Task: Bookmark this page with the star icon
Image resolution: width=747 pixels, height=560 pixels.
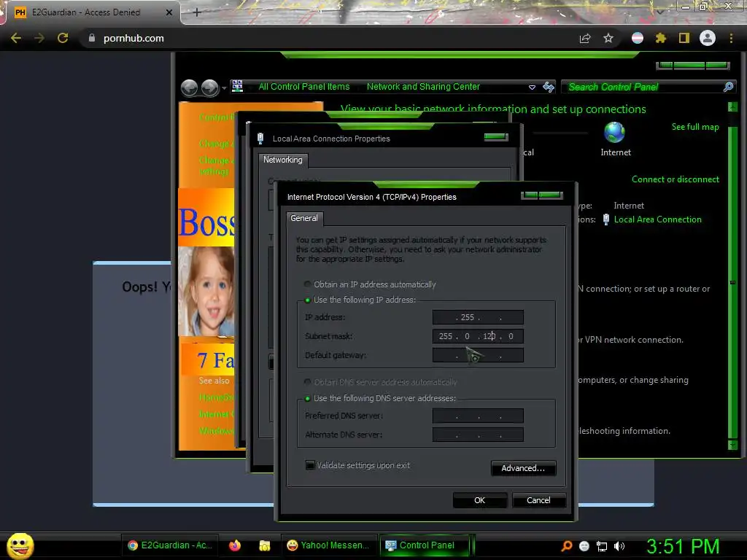Action: tap(608, 38)
